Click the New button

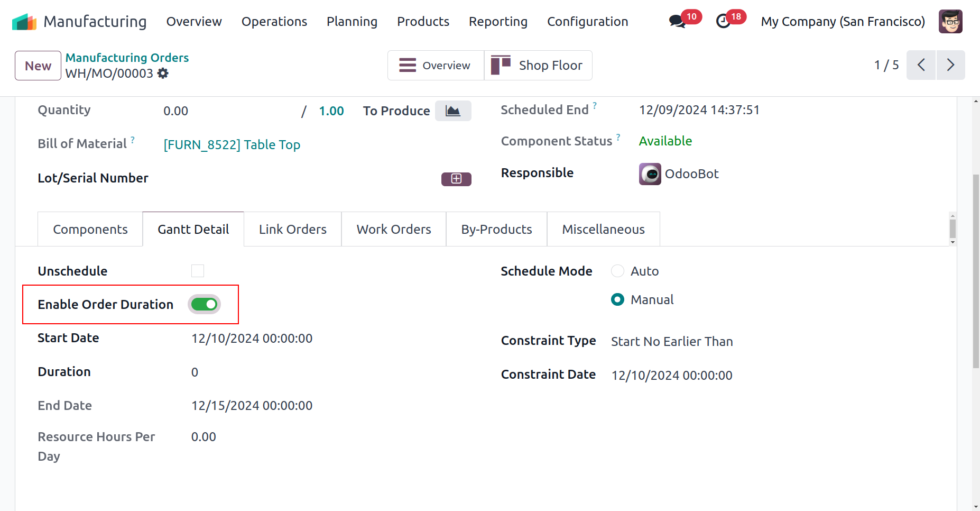pos(38,66)
